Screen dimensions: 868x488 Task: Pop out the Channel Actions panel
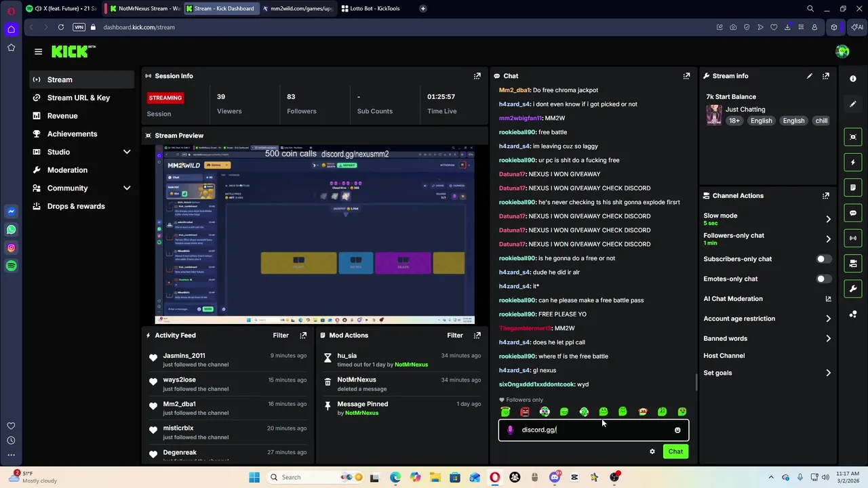point(826,196)
